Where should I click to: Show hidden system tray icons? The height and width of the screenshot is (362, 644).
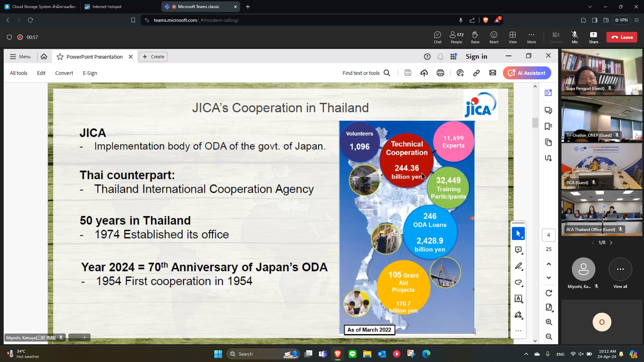pyautogui.click(x=526, y=354)
